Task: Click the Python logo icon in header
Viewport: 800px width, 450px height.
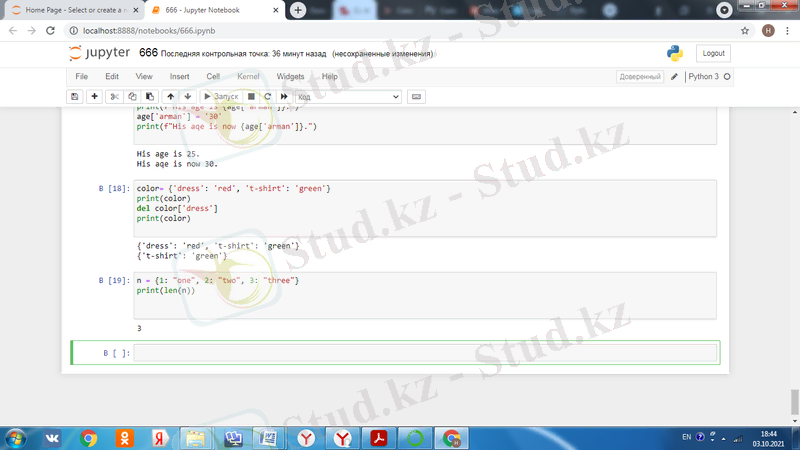Action: [x=675, y=53]
